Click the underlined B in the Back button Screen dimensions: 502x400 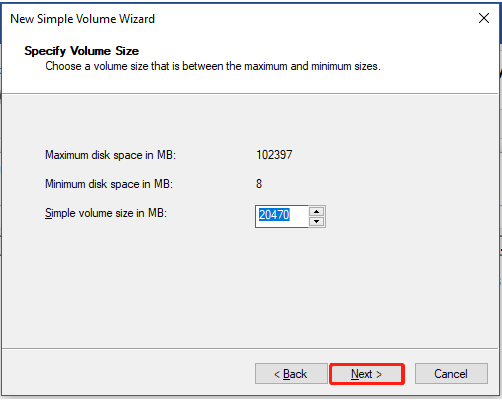tap(287, 374)
